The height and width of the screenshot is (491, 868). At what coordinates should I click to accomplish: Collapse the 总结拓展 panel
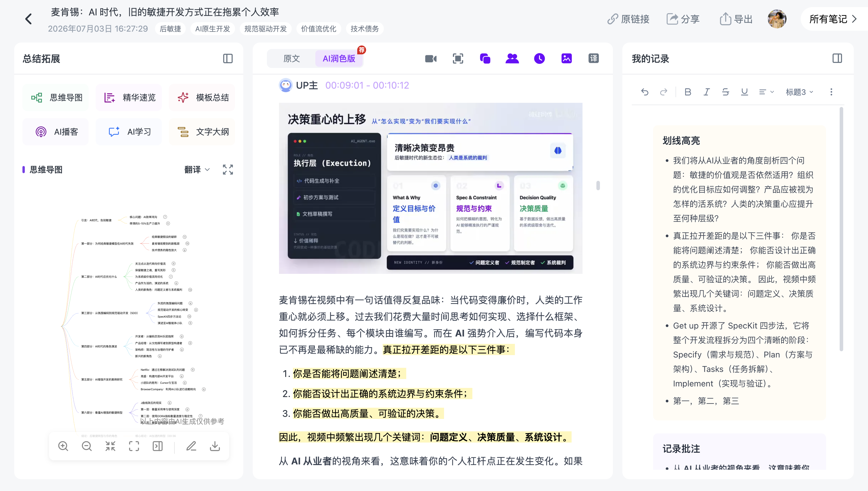pyautogui.click(x=228, y=59)
